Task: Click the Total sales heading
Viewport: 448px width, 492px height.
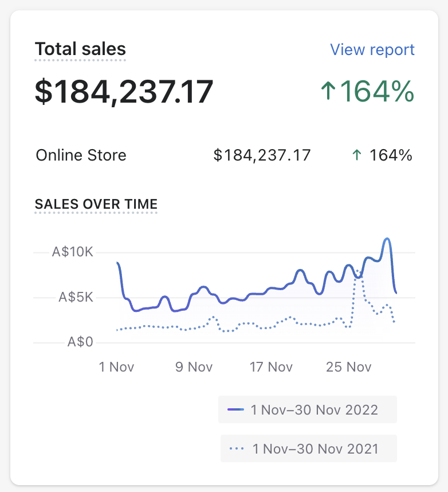Action: pyautogui.click(x=80, y=49)
